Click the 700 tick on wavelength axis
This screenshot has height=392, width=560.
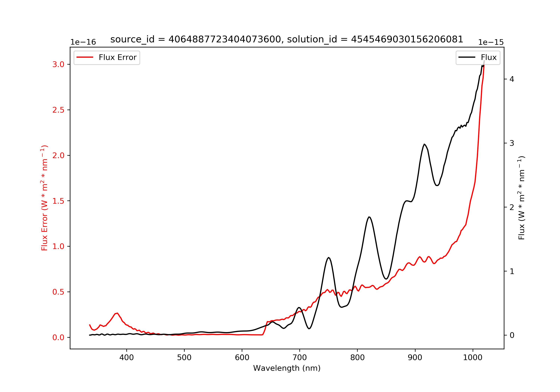(300, 358)
